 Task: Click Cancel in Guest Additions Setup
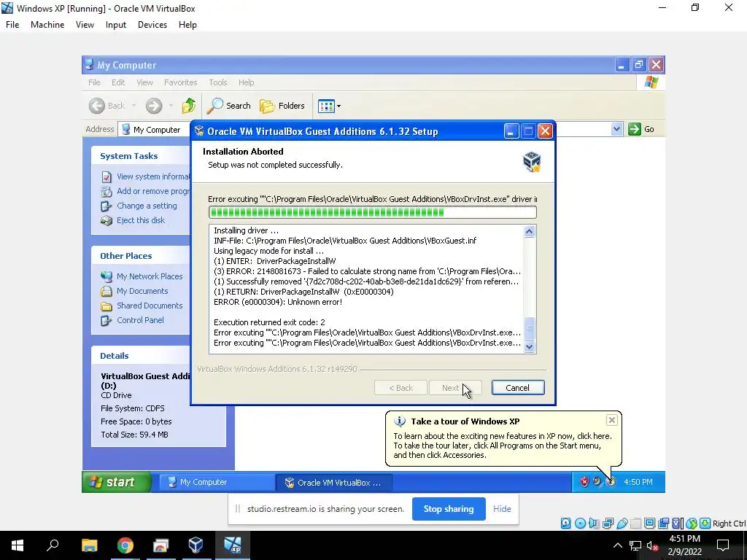pos(518,388)
